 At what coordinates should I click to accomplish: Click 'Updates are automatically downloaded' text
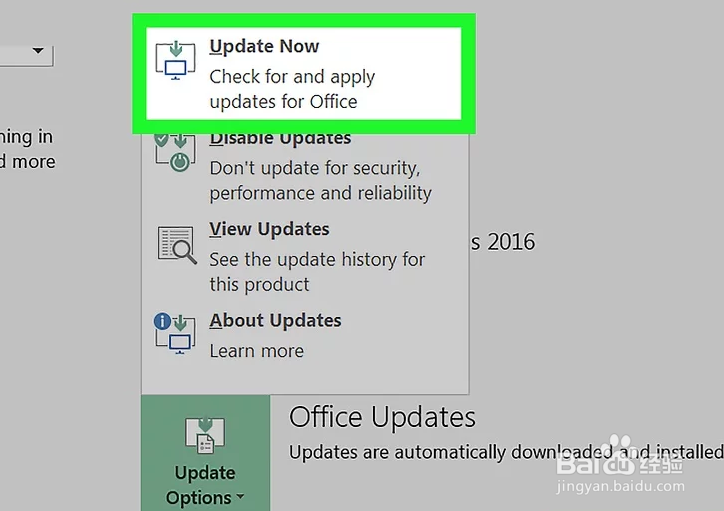point(506,452)
